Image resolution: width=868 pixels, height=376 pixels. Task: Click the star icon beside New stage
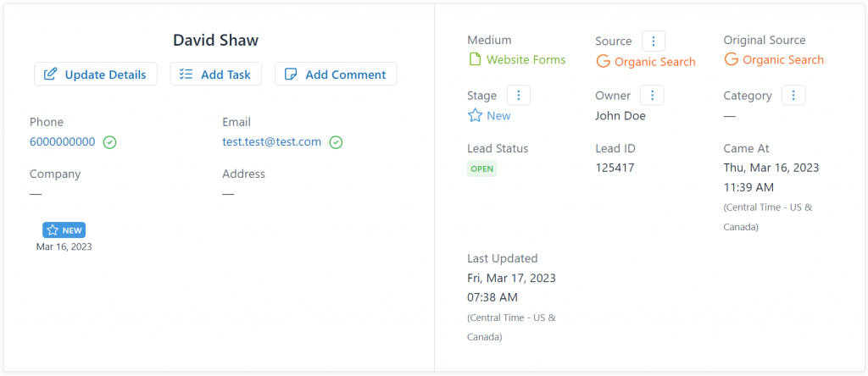point(475,115)
